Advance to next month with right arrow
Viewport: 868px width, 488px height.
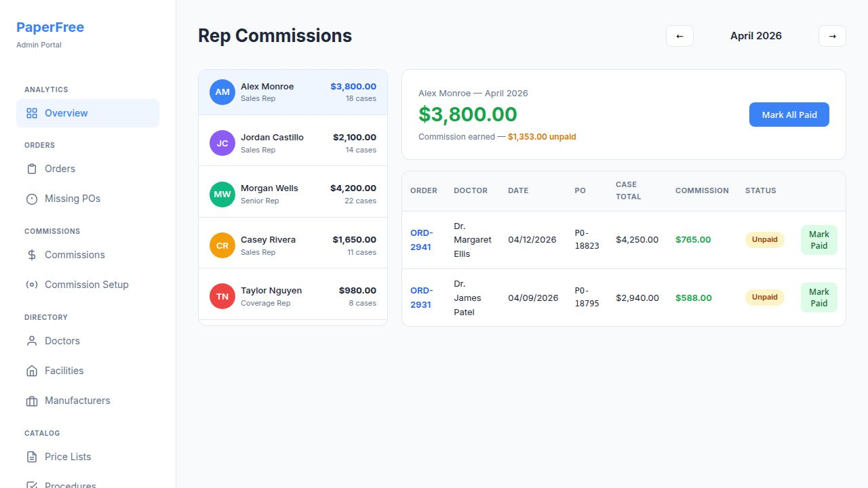[832, 36]
